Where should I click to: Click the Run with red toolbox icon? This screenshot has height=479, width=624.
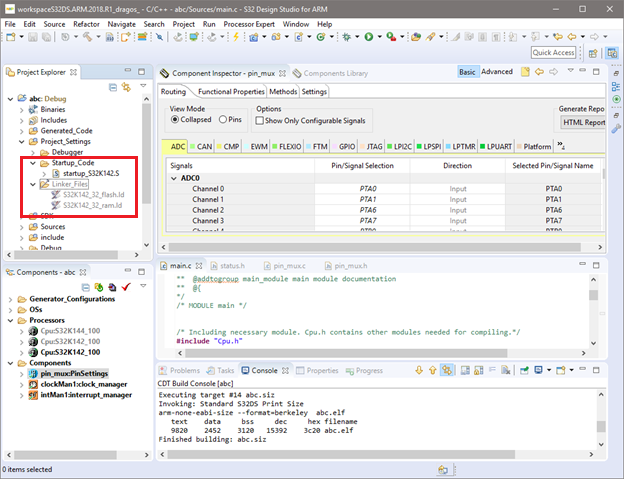[x=391, y=37]
